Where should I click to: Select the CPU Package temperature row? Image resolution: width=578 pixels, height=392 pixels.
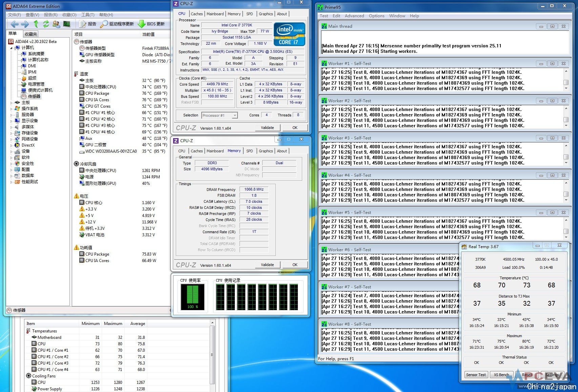click(123, 93)
